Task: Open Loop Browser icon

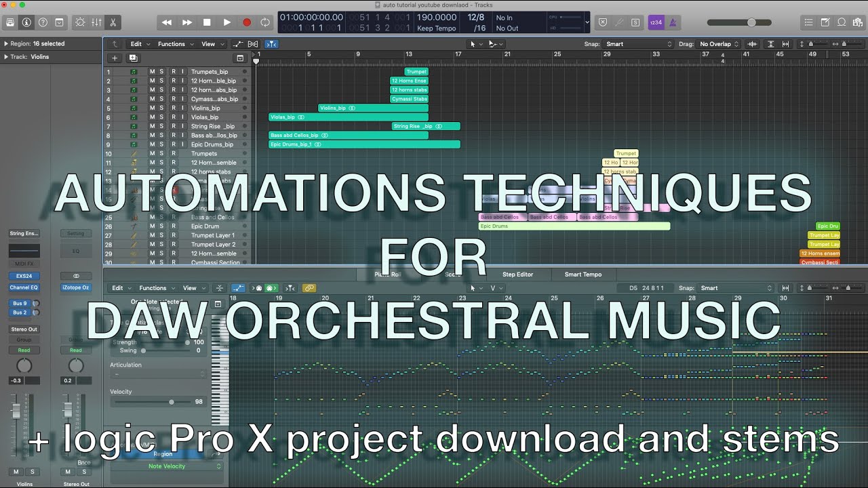Action: tap(842, 22)
